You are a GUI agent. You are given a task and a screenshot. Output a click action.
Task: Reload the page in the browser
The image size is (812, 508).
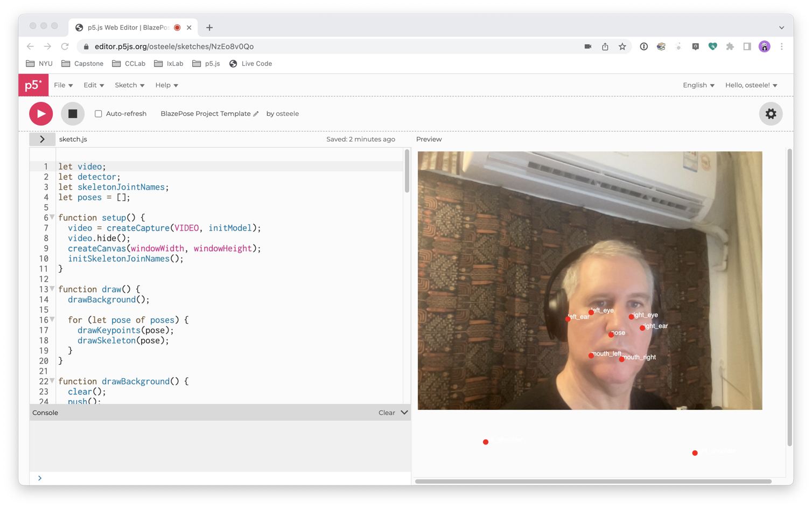(x=65, y=47)
